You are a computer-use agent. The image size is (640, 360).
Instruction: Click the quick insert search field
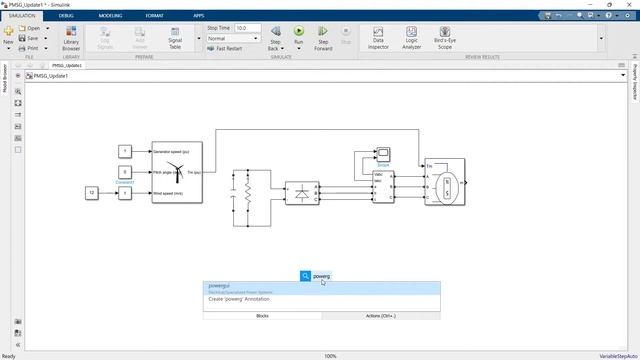click(322, 276)
